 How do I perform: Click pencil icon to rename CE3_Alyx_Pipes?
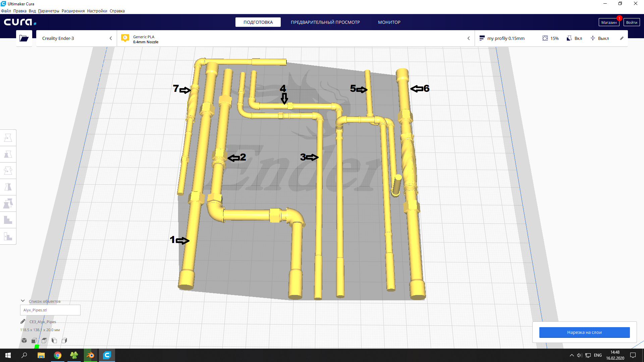tap(23, 321)
